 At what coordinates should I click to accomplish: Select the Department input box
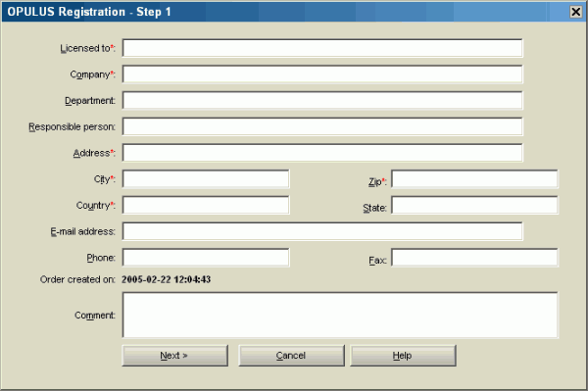pyautogui.click(x=322, y=101)
